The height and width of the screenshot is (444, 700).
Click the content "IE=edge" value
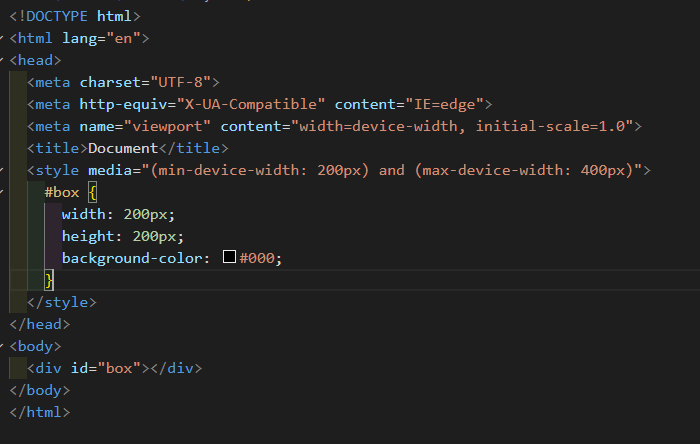[x=445, y=104]
